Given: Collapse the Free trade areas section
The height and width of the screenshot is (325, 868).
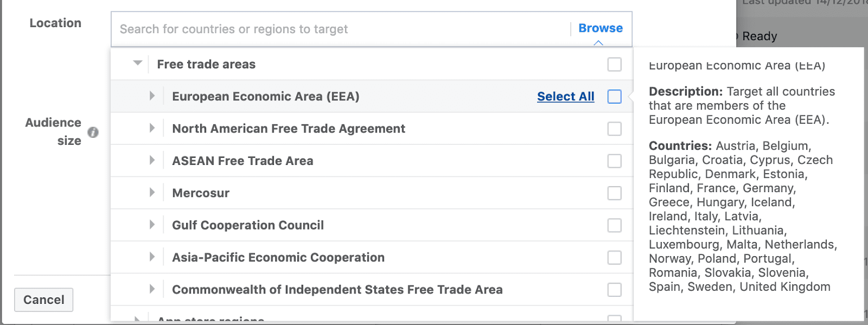Looking at the screenshot, I should [138, 63].
